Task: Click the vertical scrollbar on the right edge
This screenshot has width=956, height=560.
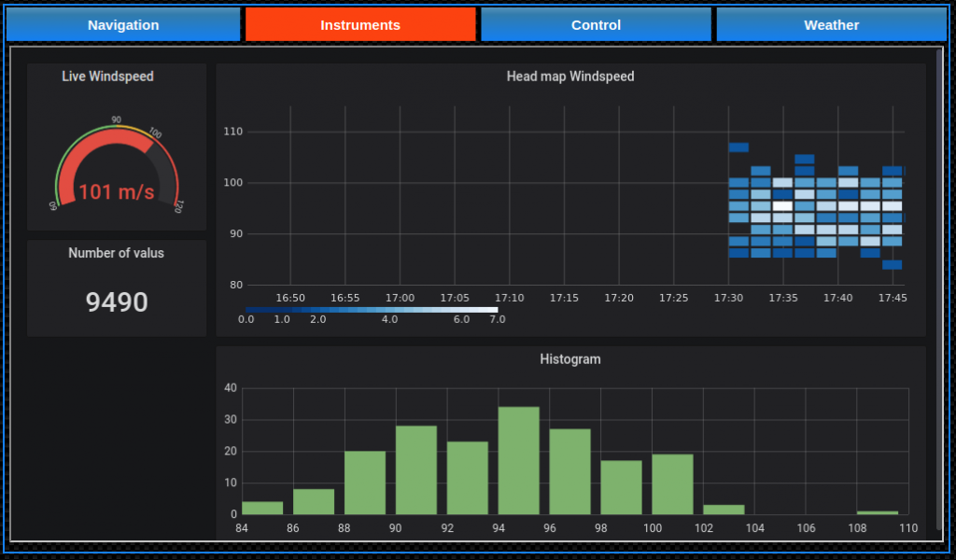Action: tap(939, 280)
